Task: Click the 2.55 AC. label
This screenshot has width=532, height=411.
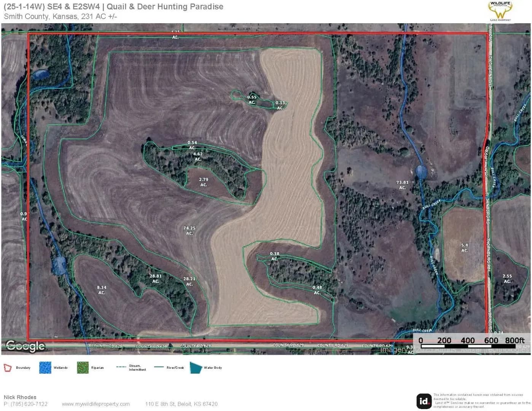Action: click(x=507, y=279)
